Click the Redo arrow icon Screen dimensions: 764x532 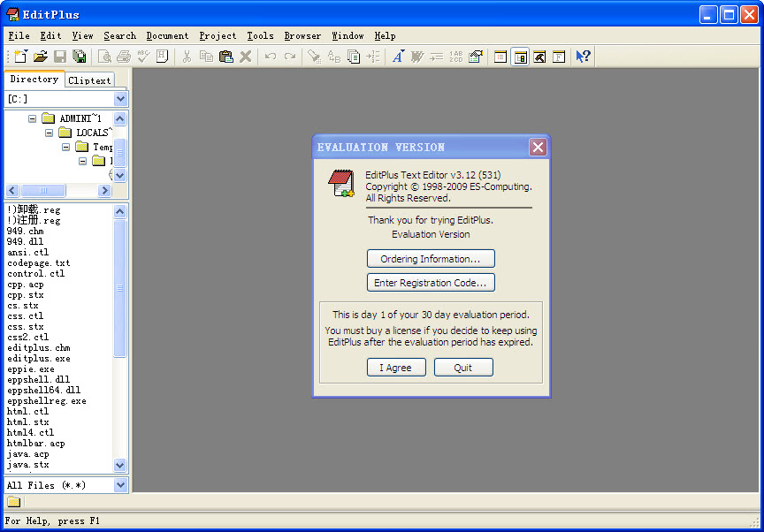[x=290, y=57]
